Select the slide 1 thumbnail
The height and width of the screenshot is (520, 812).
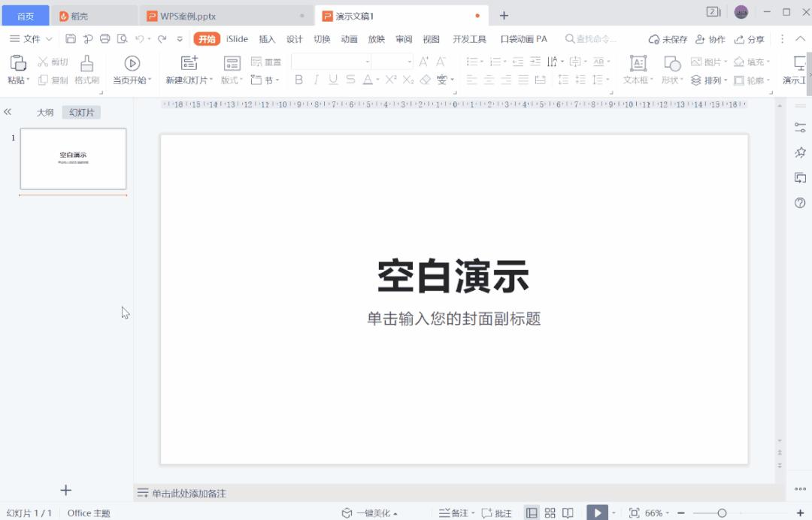(x=73, y=159)
